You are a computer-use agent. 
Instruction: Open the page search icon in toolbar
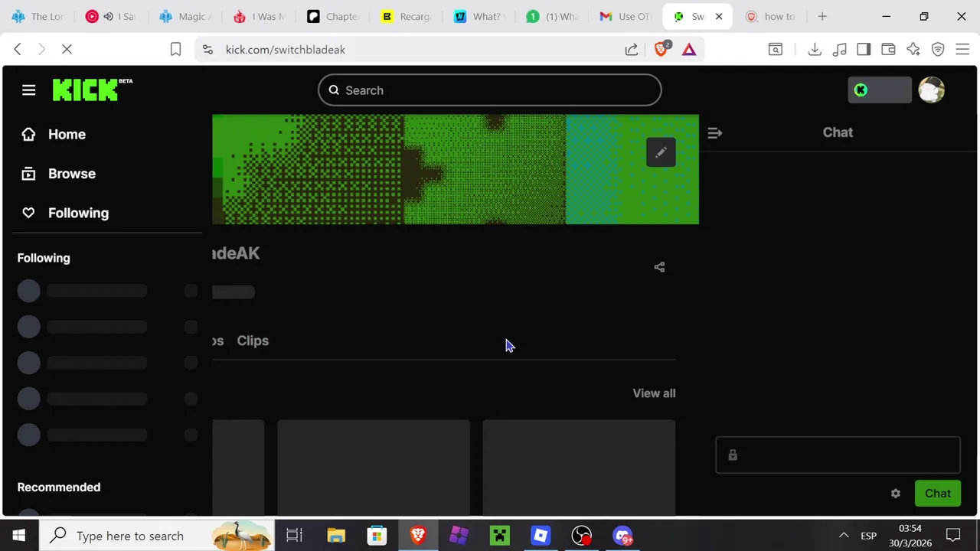[776, 50]
